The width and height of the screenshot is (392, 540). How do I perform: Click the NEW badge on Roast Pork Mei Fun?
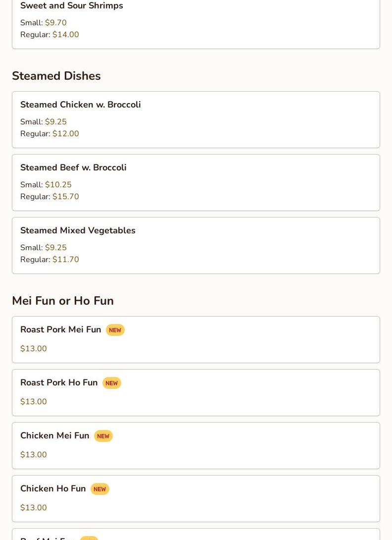tap(115, 330)
